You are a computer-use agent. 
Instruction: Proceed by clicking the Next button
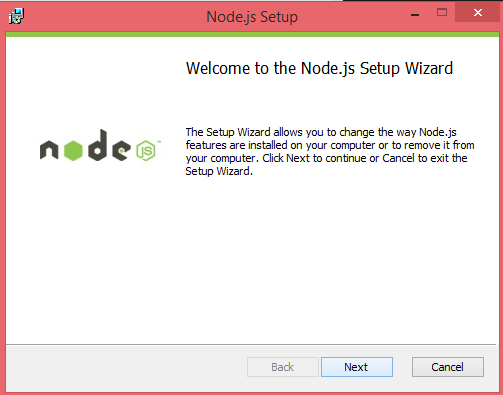click(357, 367)
